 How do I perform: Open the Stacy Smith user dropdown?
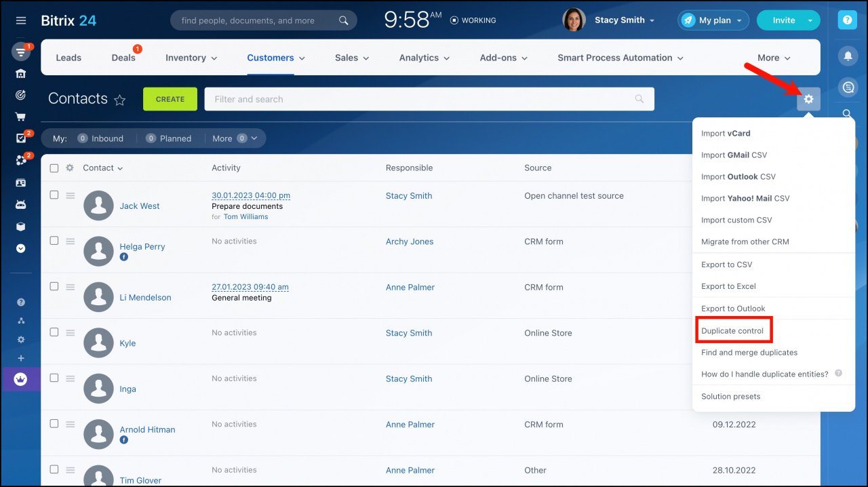625,20
